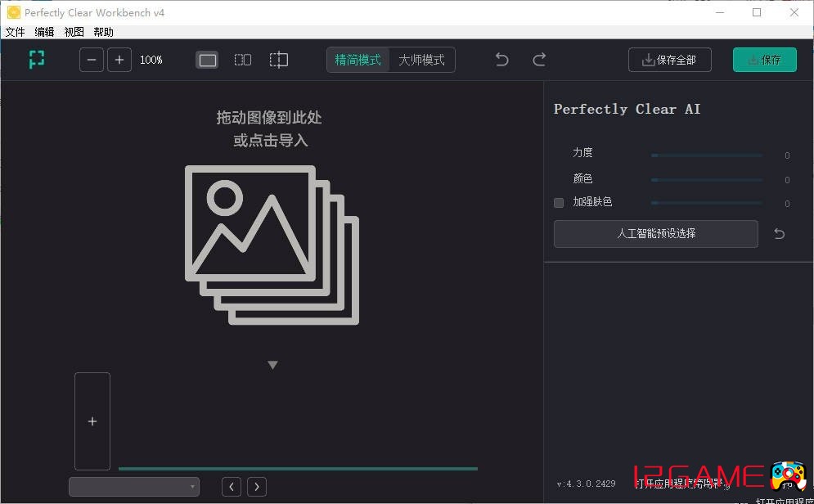Viewport: 814px width, 504px height.
Task: Zoom in with the plus button
Action: click(x=119, y=60)
